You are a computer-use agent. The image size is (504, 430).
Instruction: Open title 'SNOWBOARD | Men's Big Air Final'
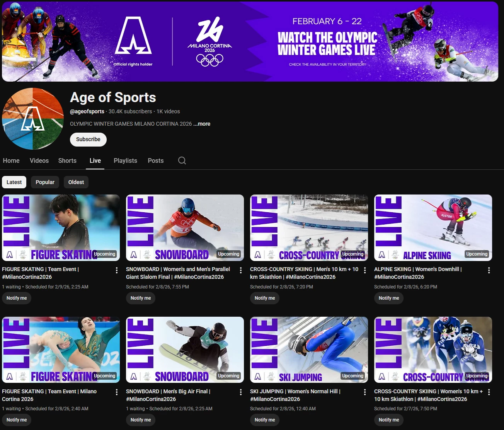tap(168, 395)
